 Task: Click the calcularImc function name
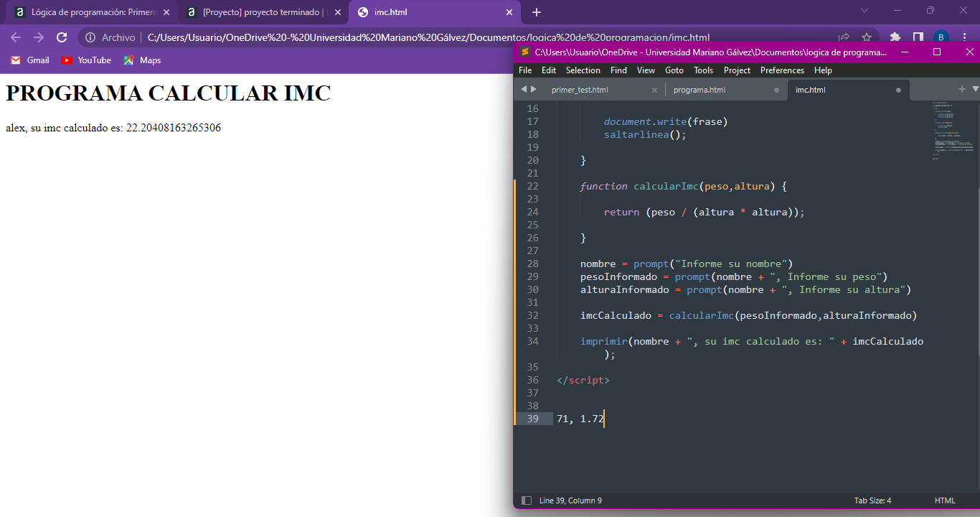coord(666,186)
